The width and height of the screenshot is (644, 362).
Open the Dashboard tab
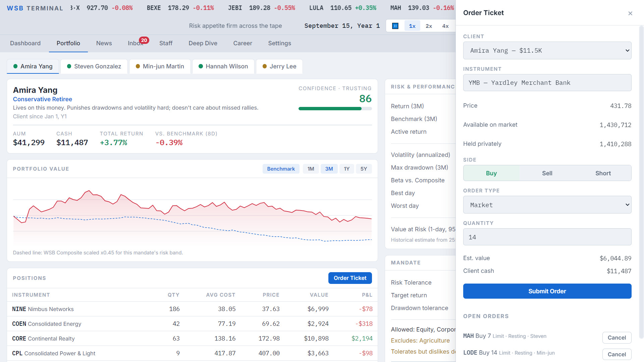25,43
